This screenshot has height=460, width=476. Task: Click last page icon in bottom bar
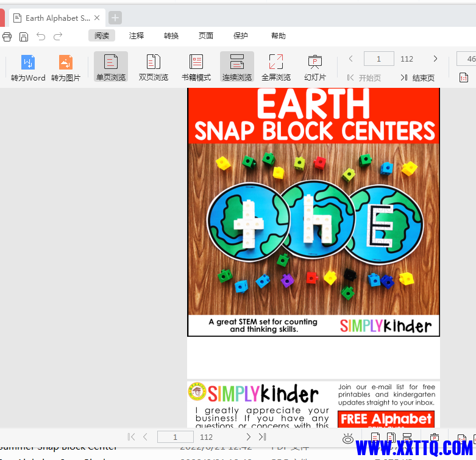262,437
